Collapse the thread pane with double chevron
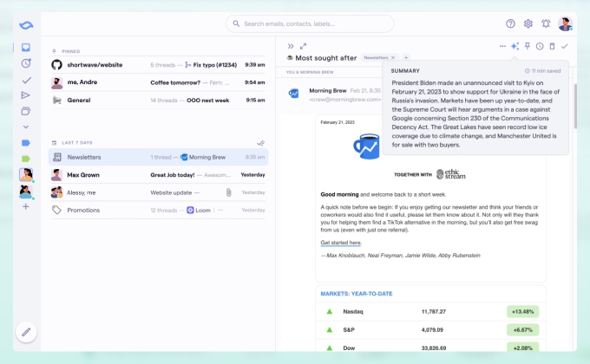This screenshot has width=590, height=364. click(x=291, y=46)
